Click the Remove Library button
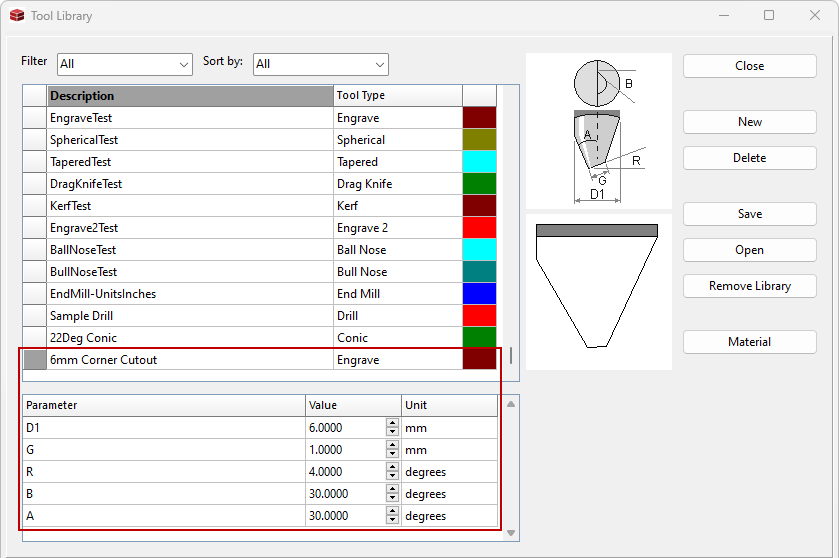839x558 pixels. (x=749, y=286)
